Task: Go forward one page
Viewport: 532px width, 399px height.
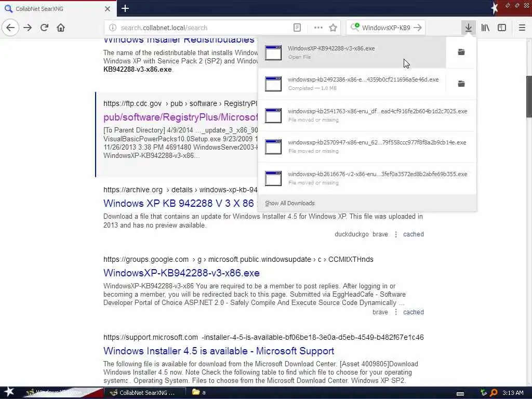Action: pos(28,28)
